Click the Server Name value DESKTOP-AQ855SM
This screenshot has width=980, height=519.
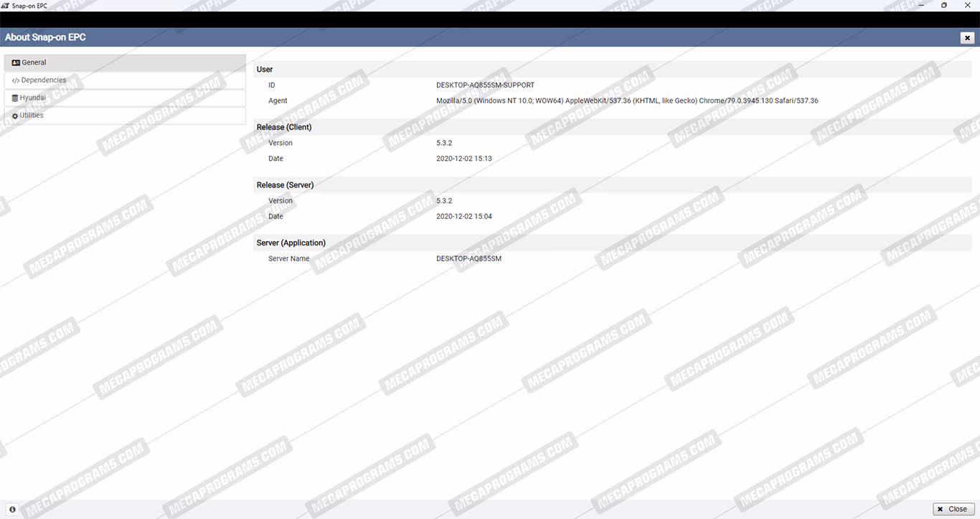[468, 259]
